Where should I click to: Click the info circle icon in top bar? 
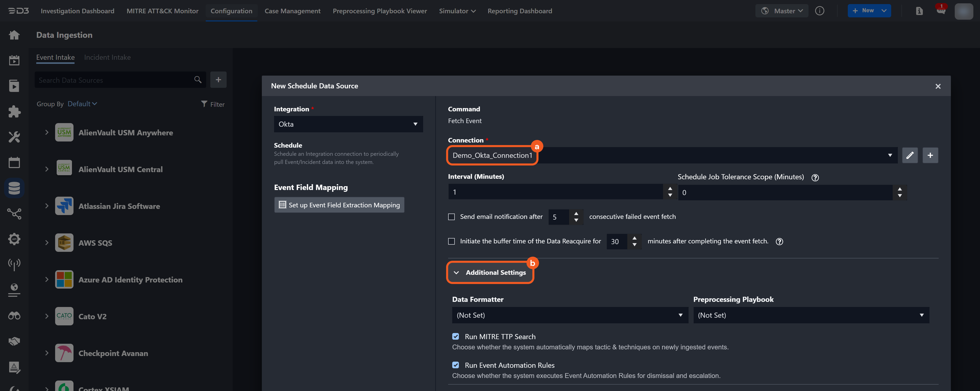[x=819, y=11]
